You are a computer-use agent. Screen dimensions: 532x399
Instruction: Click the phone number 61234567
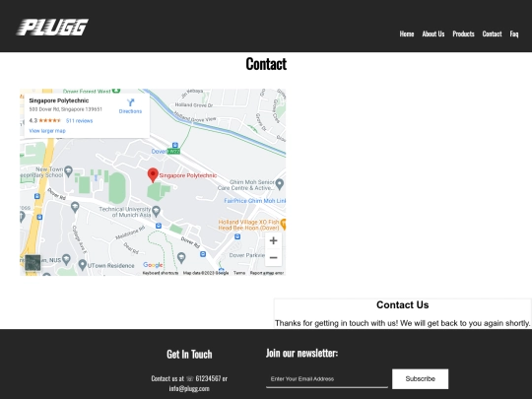[208, 378]
